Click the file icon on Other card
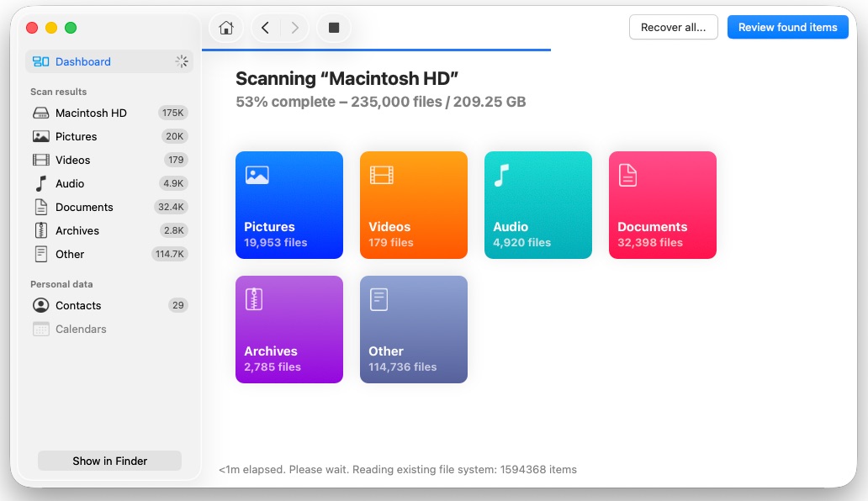Viewport: 868px width, 501px height. pyautogui.click(x=378, y=300)
